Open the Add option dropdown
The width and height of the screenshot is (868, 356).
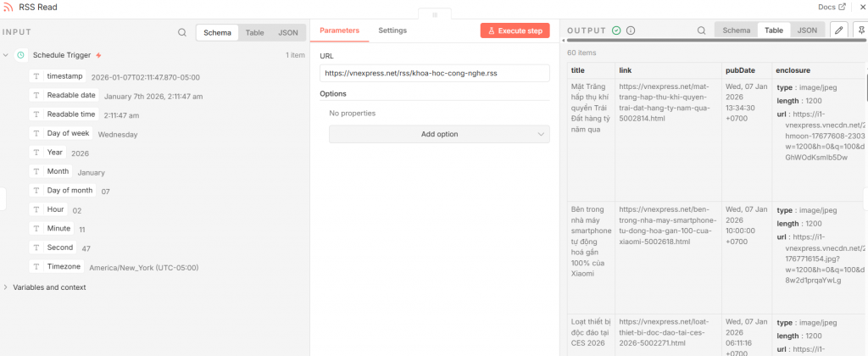(x=439, y=134)
